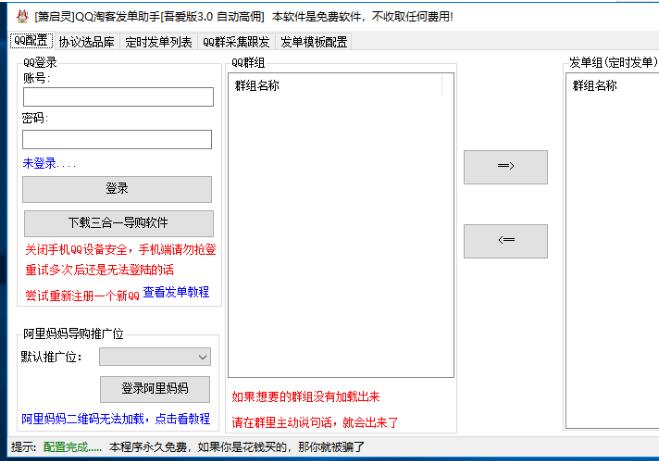Click the 配置完成 status bar text
The height and width of the screenshot is (461, 659).
pyautogui.click(x=72, y=447)
